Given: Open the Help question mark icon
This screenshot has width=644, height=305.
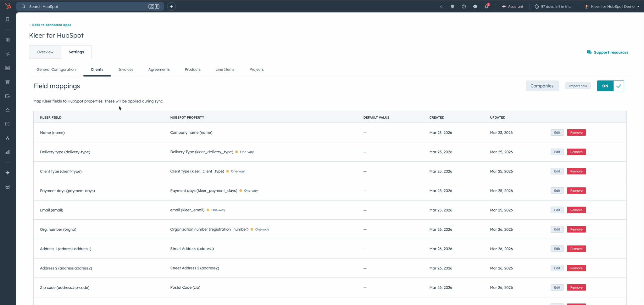Looking at the screenshot, I should [x=464, y=6].
